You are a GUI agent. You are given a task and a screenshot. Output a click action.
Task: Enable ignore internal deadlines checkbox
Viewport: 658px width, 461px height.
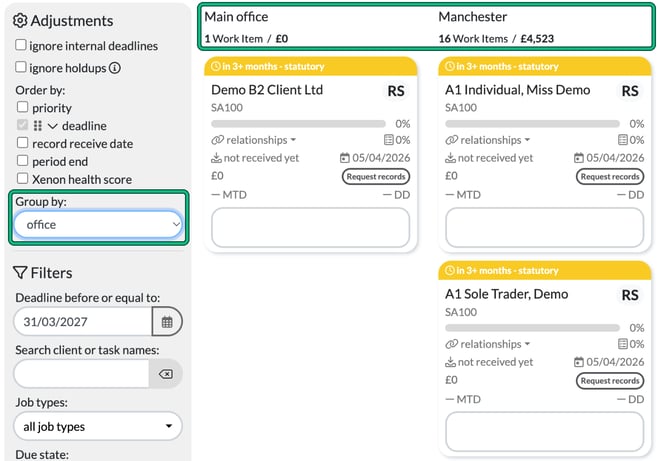click(21, 45)
